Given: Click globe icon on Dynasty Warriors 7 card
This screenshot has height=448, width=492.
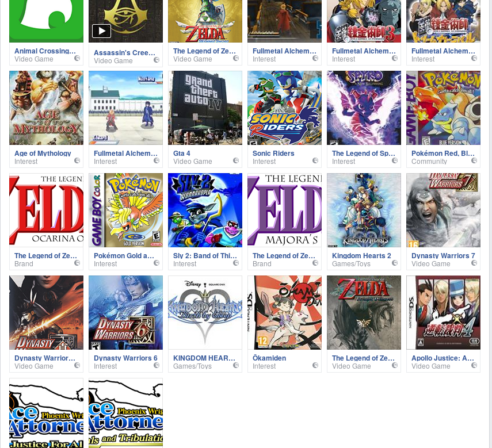Looking at the screenshot, I should coord(474,263).
